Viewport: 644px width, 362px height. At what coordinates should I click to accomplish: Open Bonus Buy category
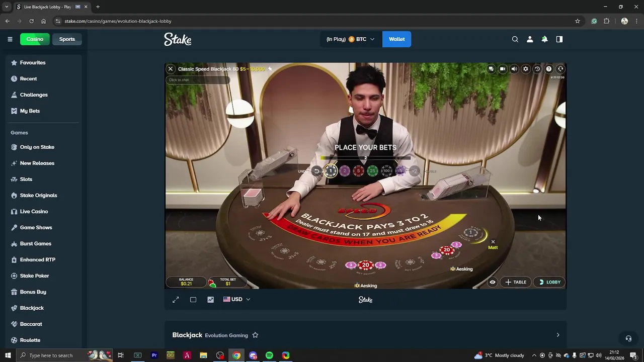pyautogui.click(x=44, y=292)
